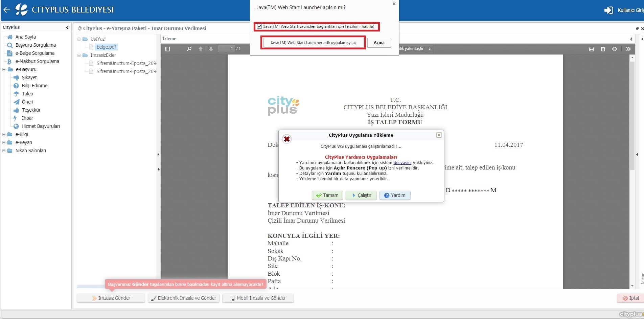644x319 pixels.
Task: Toggle the PDF viewer sidebar
Action: [167, 49]
